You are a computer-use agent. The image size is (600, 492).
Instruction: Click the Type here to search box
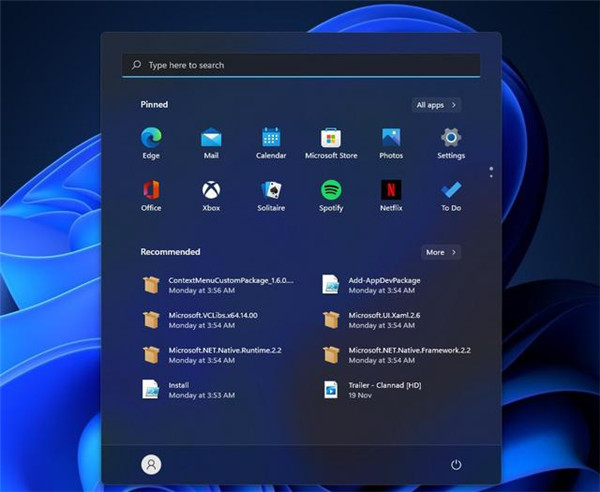click(300, 65)
